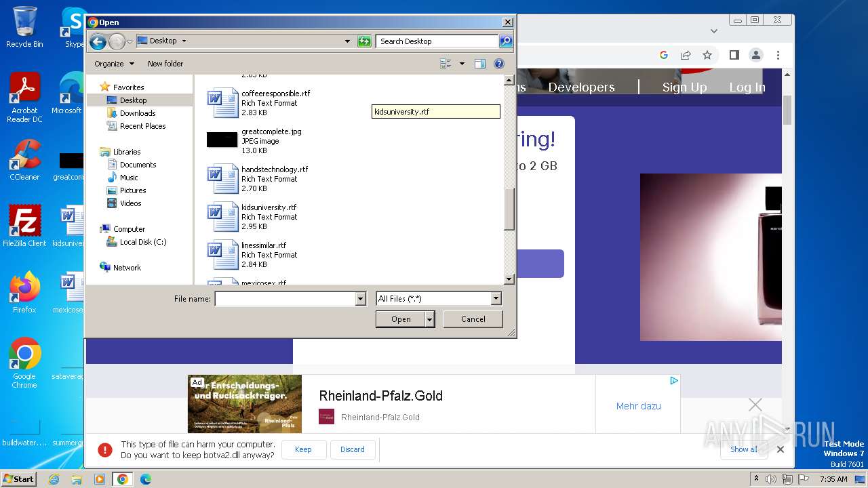Screen dimensions: 868x488
Task: Select Documents library
Action: pos(138,165)
